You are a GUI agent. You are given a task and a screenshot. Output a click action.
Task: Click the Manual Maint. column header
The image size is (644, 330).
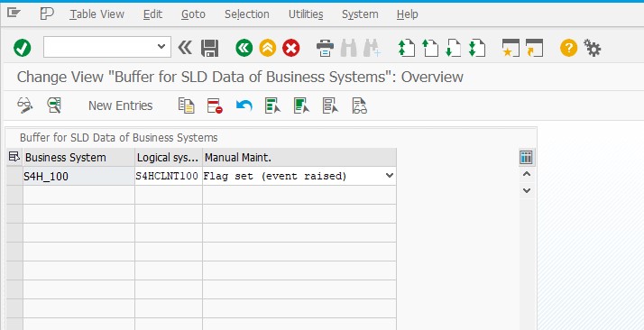pyautogui.click(x=299, y=158)
